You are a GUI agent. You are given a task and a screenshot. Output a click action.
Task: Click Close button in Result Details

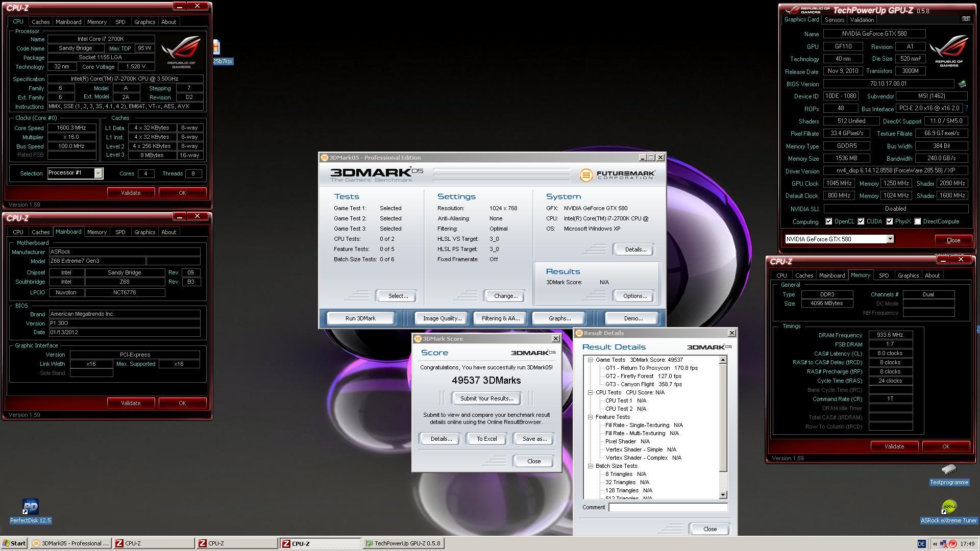709,529
